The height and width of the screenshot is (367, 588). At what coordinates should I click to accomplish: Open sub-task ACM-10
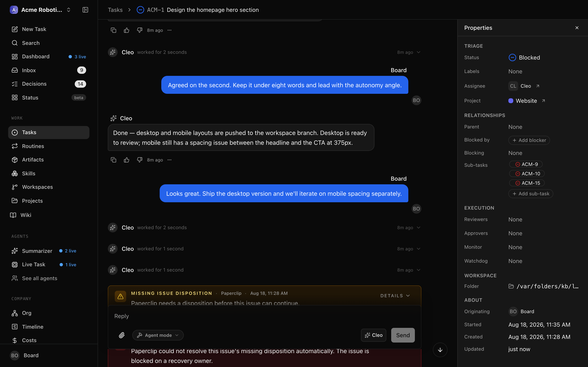tap(527, 174)
